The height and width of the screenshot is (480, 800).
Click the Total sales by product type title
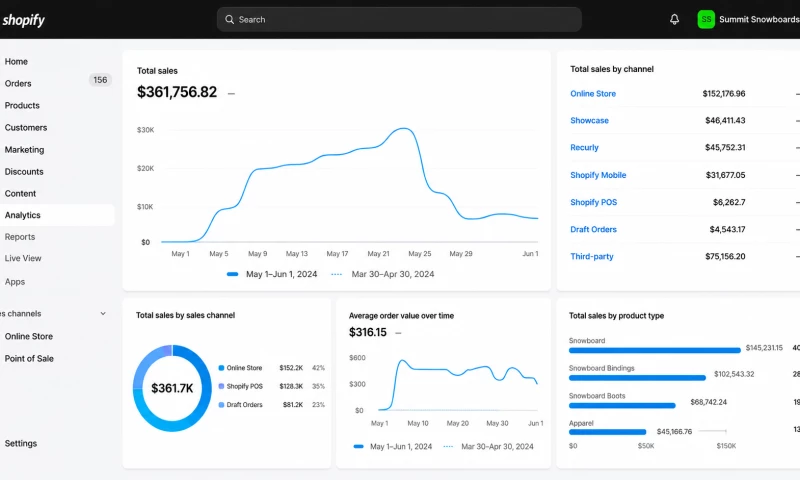(616, 316)
